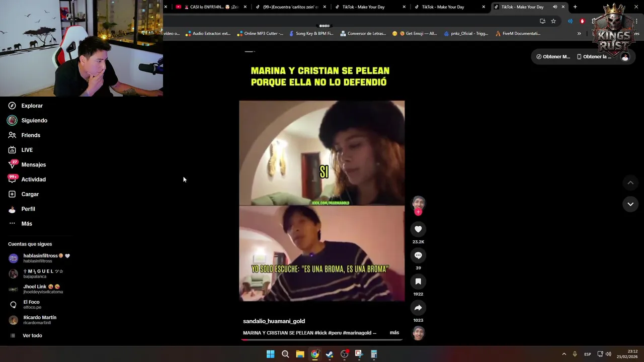Mute audio on active TikTok tab
The height and width of the screenshot is (362, 644).
tap(555, 7)
